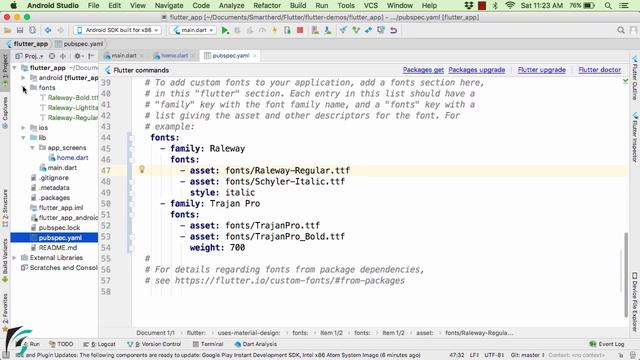Open the Captures tool window

[x=5, y=113]
